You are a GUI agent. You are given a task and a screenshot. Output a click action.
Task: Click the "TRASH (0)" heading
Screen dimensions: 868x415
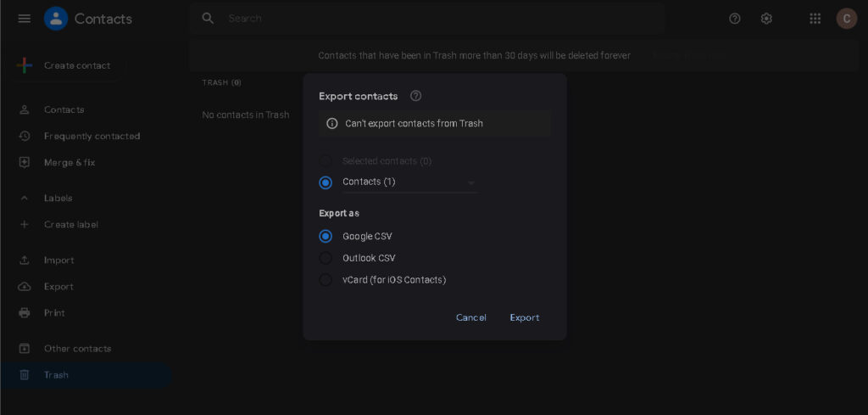coord(221,82)
